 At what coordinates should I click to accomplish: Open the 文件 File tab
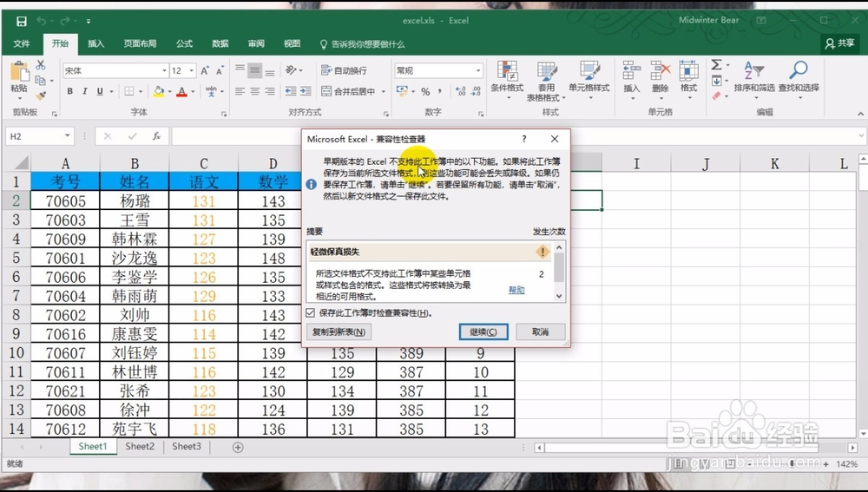tap(22, 43)
